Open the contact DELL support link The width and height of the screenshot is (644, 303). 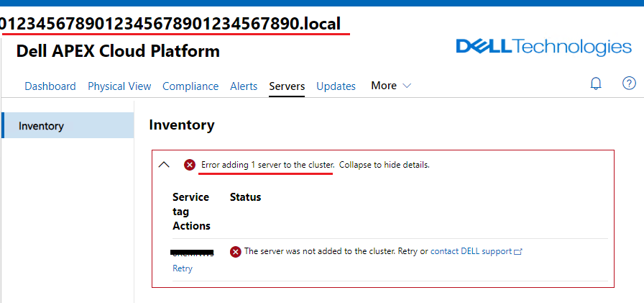pyautogui.click(x=471, y=251)
